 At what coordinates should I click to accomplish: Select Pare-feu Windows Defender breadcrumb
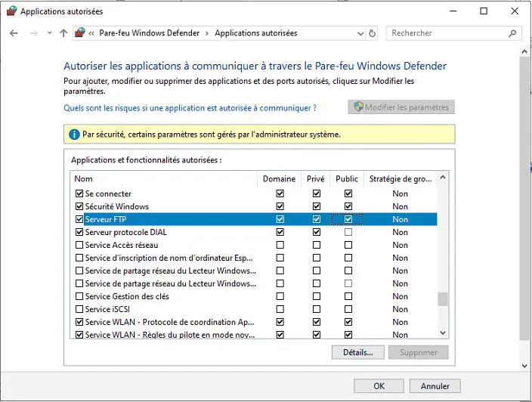pos(150,33)
